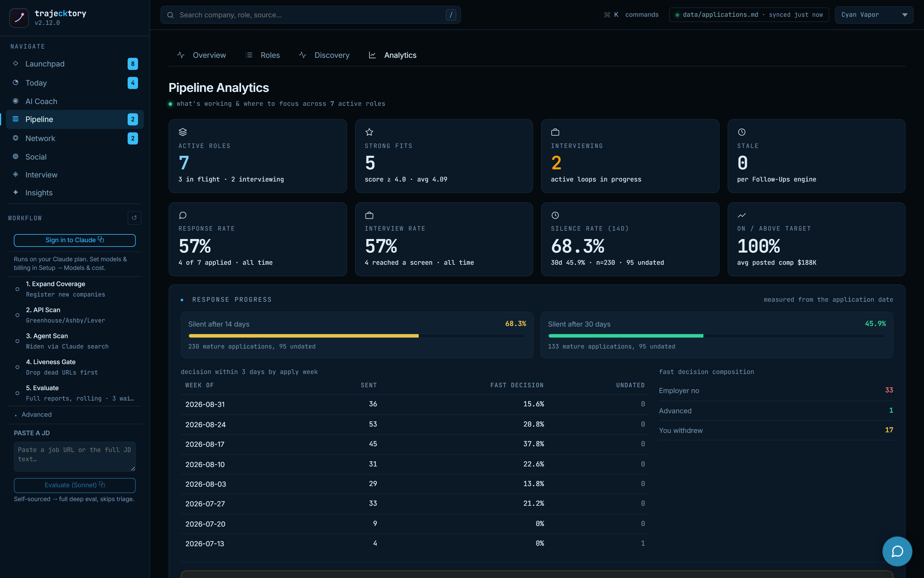Select workflow step 4 Liveness Gate
The height and width of the screenshot is (578, 924).
[x=74, y=367]
